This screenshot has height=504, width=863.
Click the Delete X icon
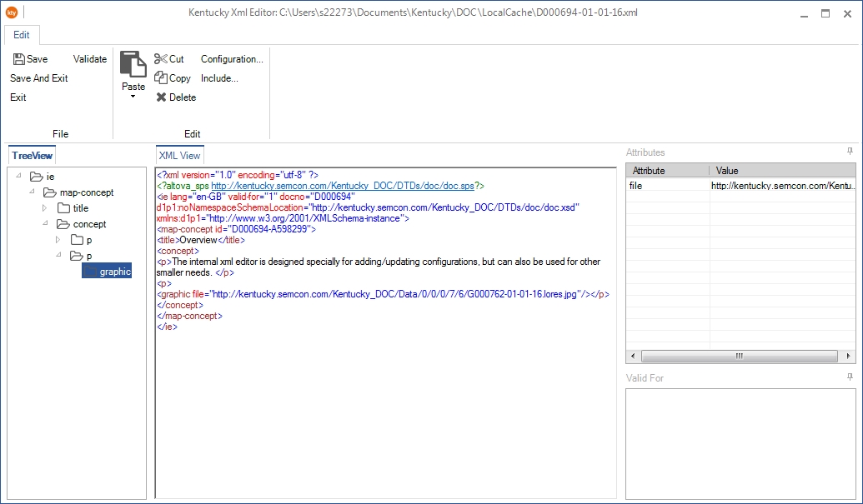point(161,97)
